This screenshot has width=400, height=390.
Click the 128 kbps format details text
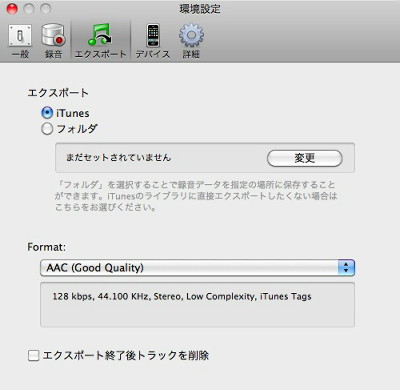[x=182, y=296]
